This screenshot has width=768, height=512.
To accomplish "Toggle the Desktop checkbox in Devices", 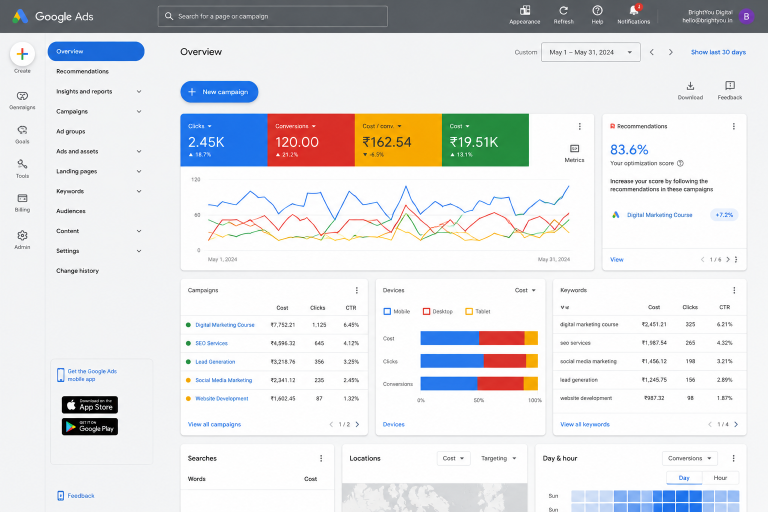I will coord(426,312).
